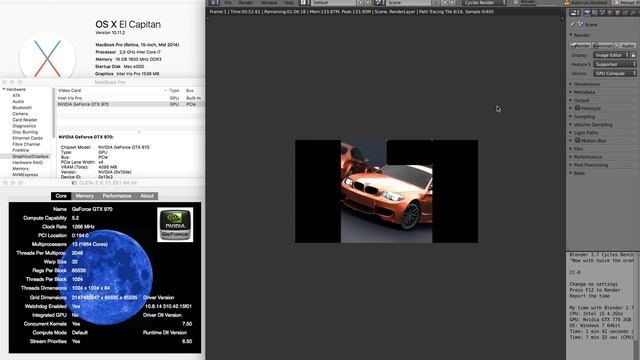Screen dimensions: 640x360
Task: Click the properties editor type icon
Action: (x=575, y=13)
